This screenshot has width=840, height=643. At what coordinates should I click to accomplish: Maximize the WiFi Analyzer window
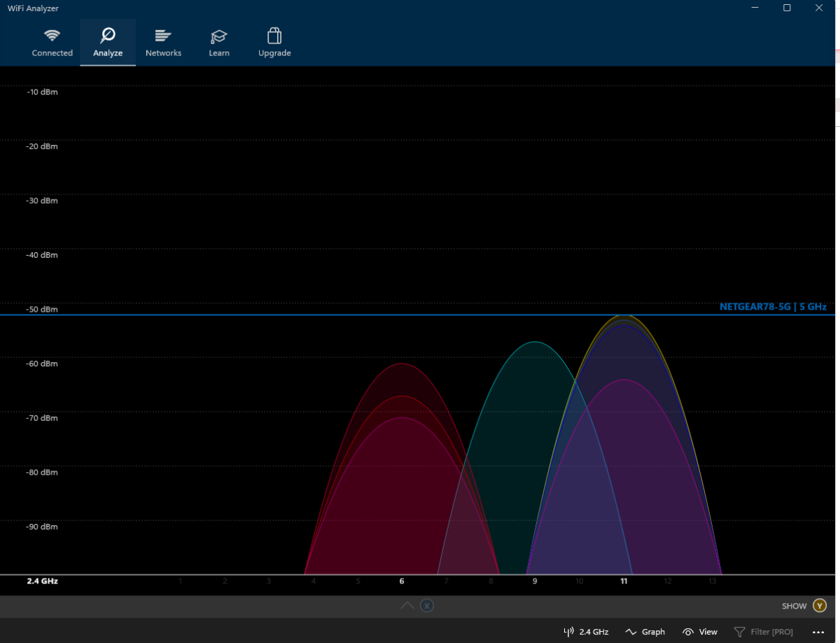pos(787,8)
